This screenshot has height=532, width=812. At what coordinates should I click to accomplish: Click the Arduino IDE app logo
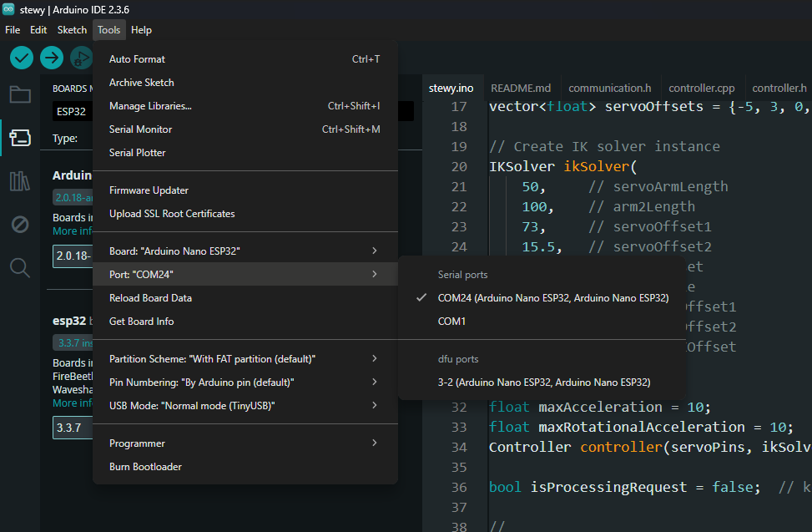(x=8, y=9)
